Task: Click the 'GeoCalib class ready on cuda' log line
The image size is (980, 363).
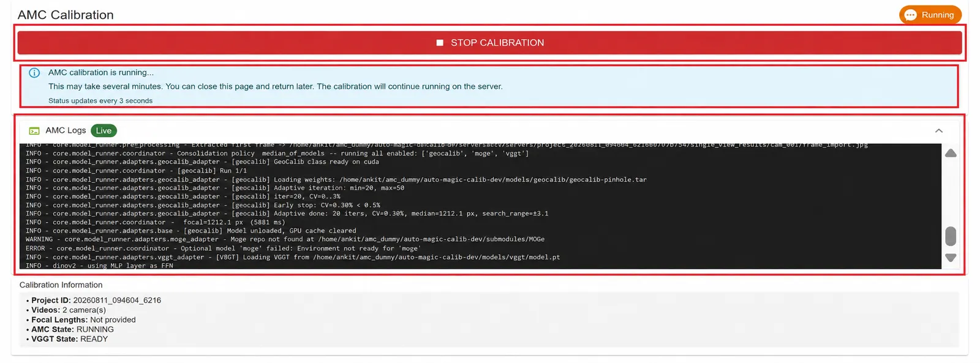Action: tap(202, 162)
